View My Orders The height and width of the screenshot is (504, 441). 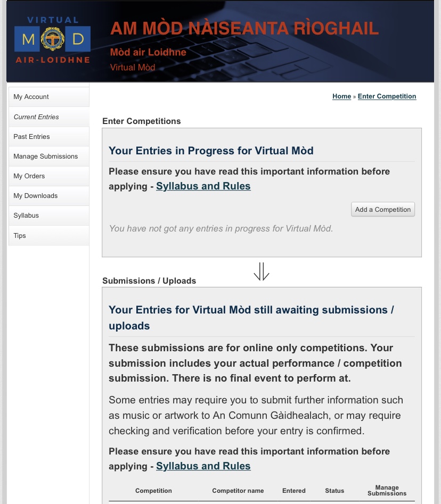coord(49,176)
